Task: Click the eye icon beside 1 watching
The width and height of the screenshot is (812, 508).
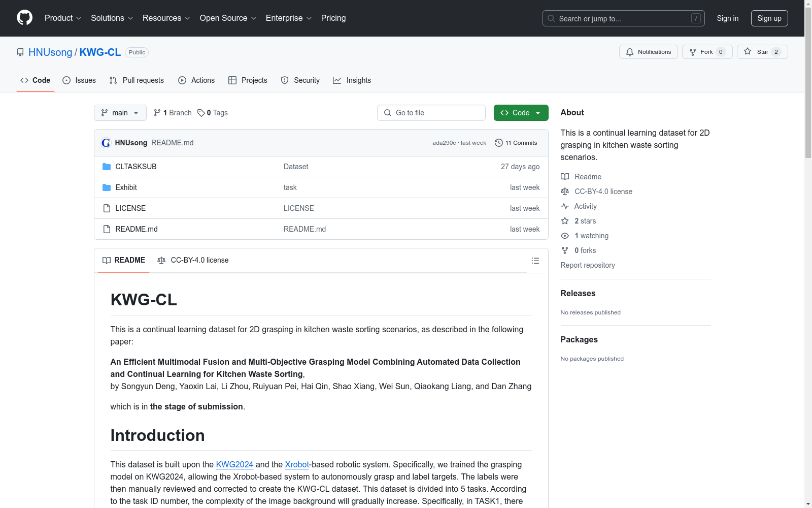Action: coord(565,236)
